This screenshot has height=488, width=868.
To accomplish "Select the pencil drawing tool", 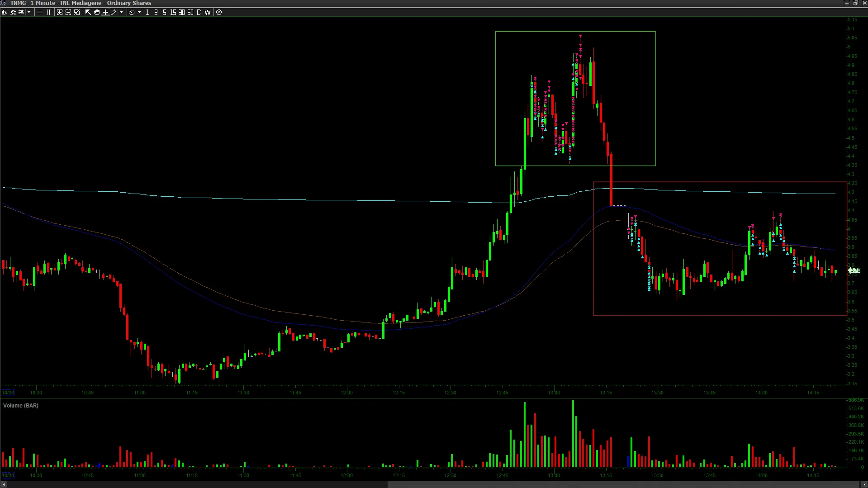I will click(x=114, y=12).
